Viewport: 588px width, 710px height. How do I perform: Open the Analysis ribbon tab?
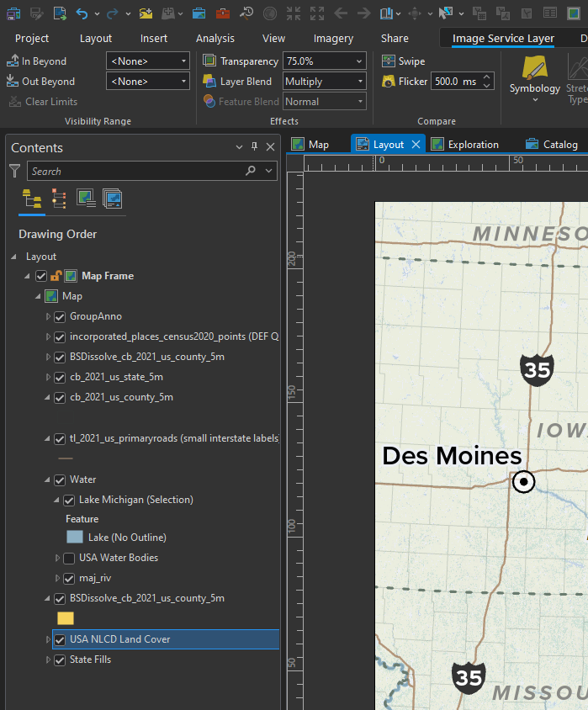point(215,39)
